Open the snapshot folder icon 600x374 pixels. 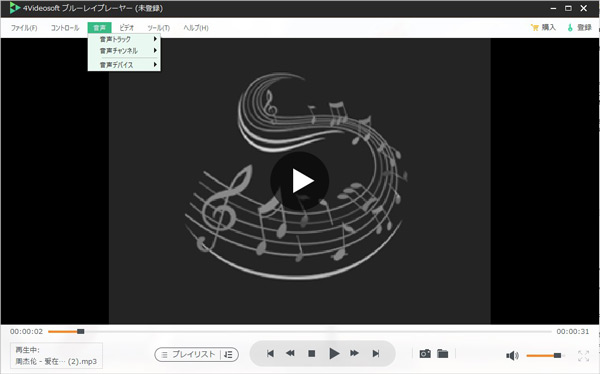[x=442, y=353]
